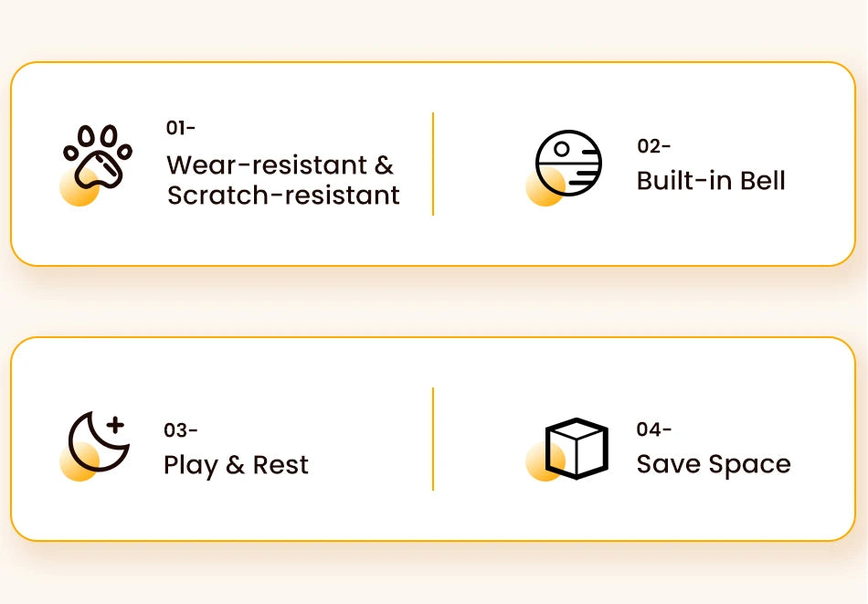Open the "Play & Rest" feature label

[x=236, y=464]
